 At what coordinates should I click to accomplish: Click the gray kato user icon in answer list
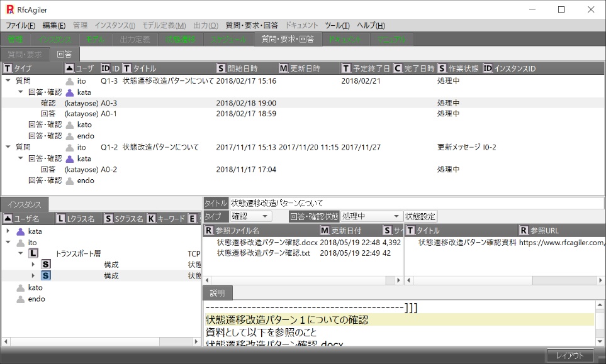coord(70,125)
